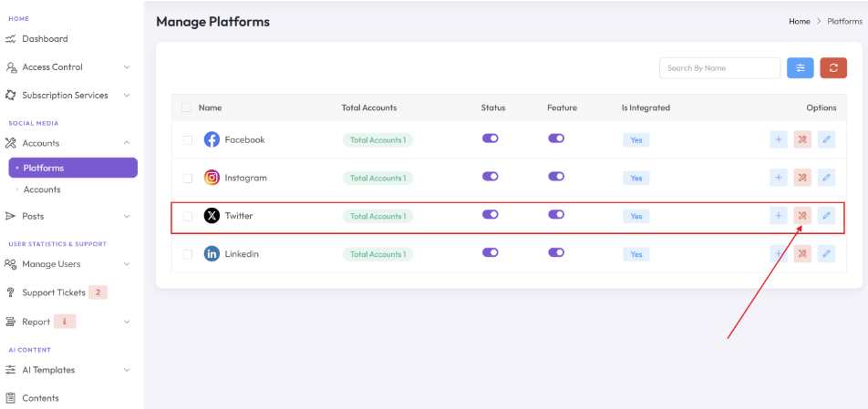Click the plus icon in Facebook row
The height and width of the screenshot is (409, 868).
(x=779, y=140)
